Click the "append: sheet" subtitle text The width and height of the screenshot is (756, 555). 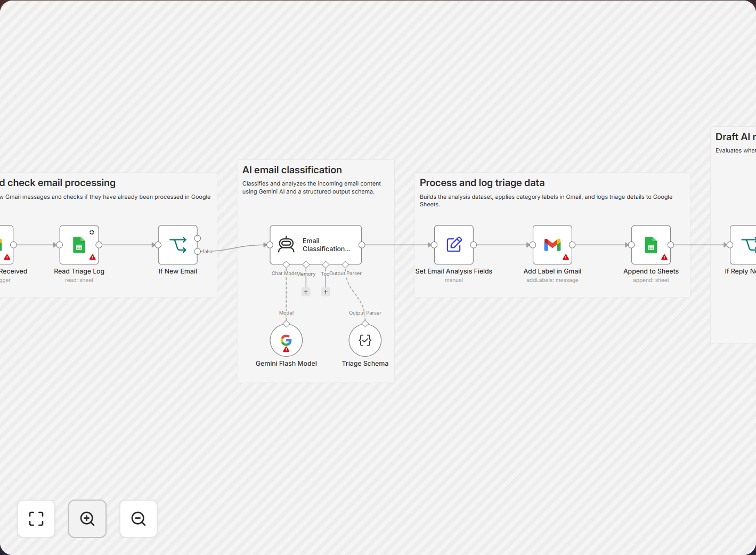click(x=651, y=280)
